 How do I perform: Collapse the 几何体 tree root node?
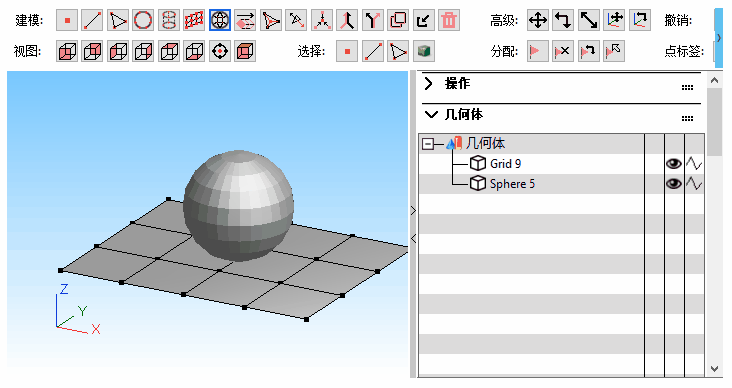coord(428,144)
